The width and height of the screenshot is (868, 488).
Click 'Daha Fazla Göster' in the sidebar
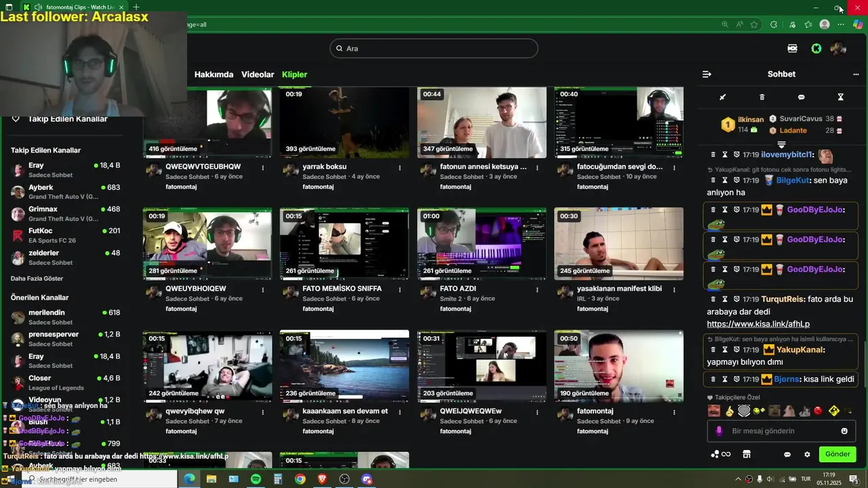[37, 279]
